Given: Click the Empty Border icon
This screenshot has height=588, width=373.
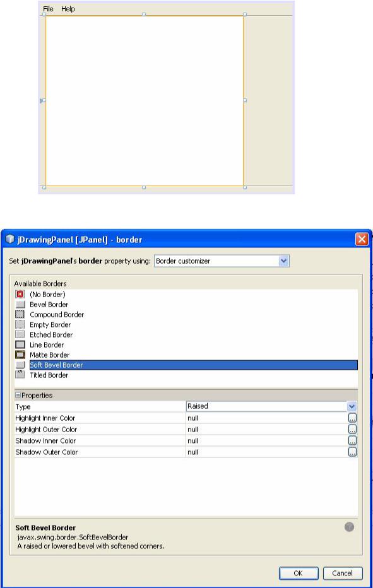Looking at the screenshot, I should tap(20, 324).
